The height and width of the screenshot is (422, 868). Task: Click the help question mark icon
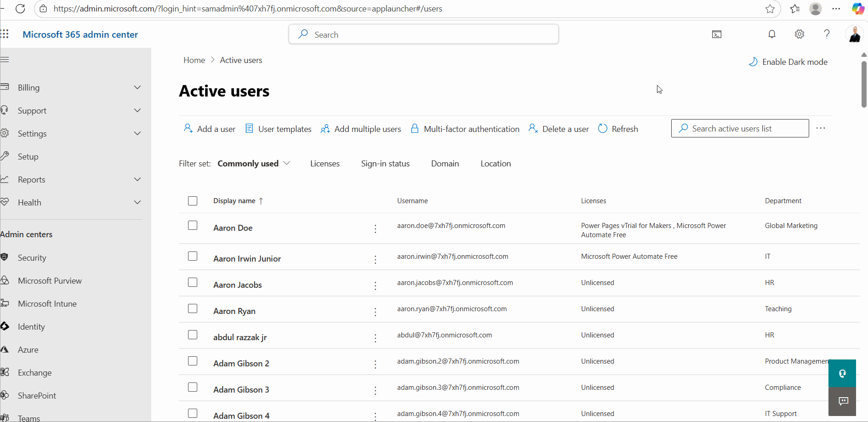coord(827,34)
